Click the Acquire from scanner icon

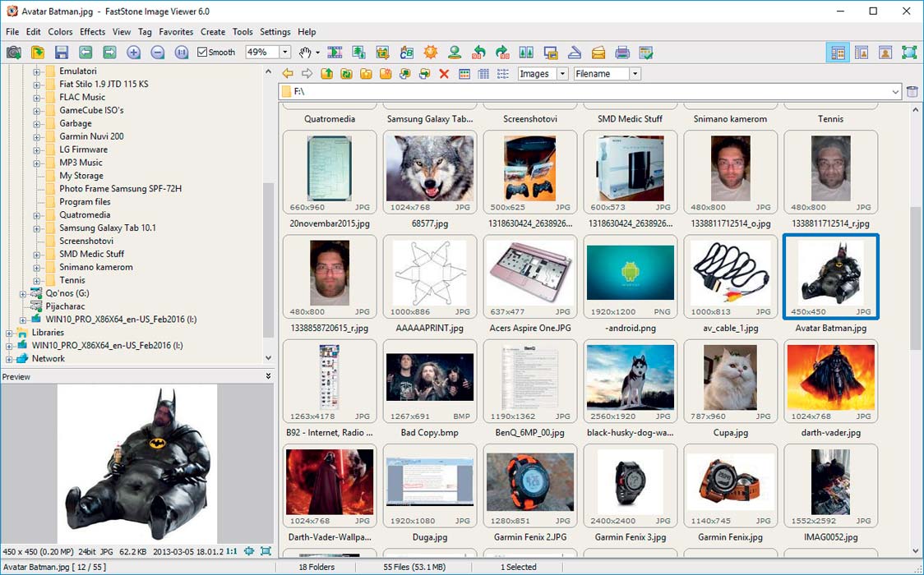[x=575, y=53]
